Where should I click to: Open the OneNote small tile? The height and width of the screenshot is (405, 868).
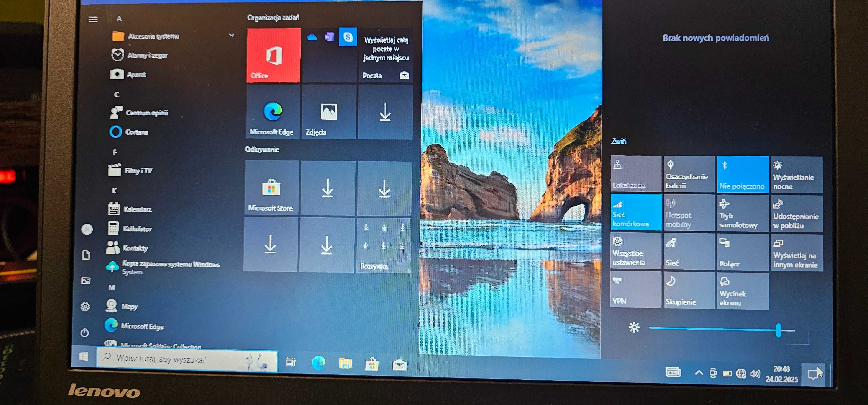tap(329, 37)
